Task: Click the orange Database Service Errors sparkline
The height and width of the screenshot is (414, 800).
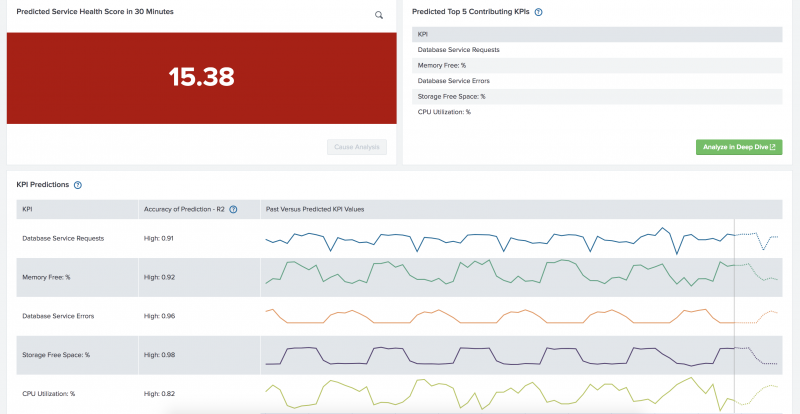Action: pyautogui.click(x=521, y=316)
